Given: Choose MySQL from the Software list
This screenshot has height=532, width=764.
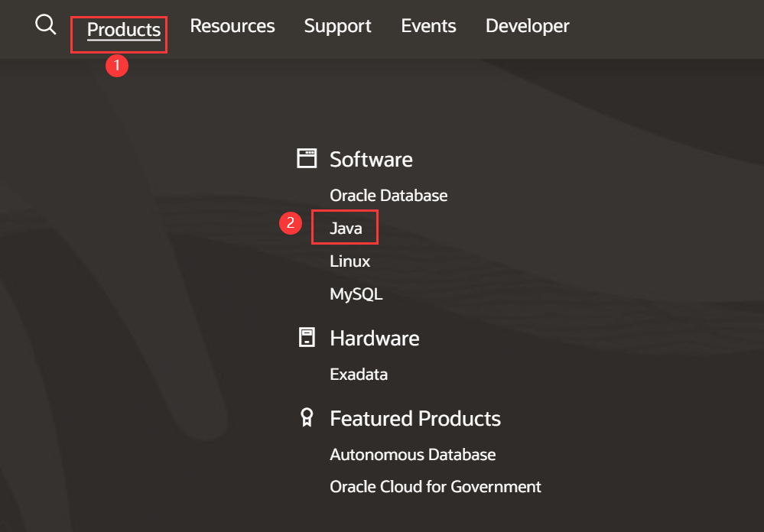Looking at the screenshot, I should point(356,294).
